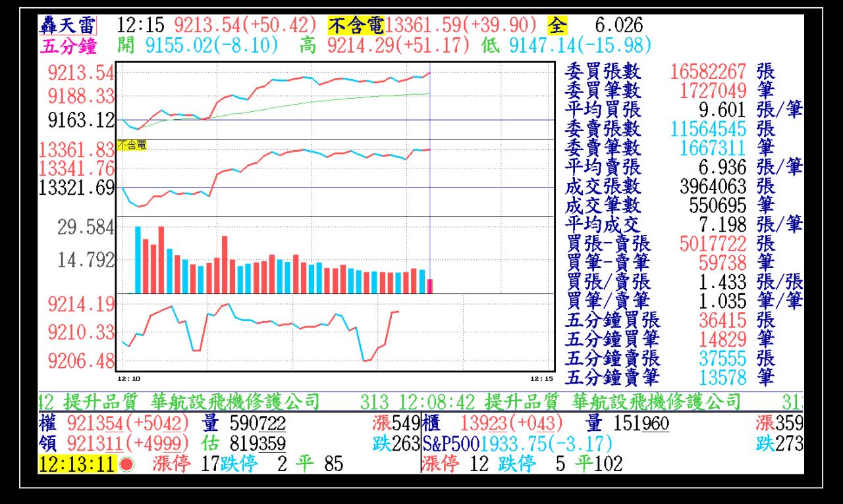843x504 pixels.
Task: Select the 成交張數 row value 3964063
Action: (x=713, y=186)
